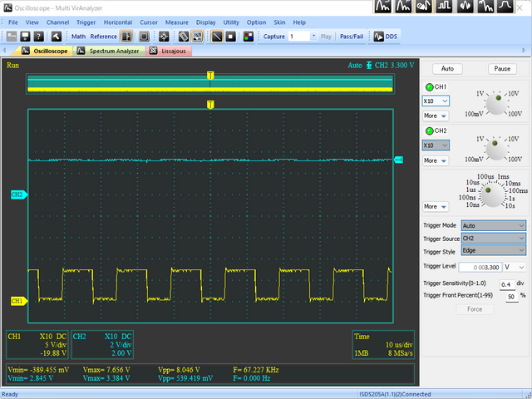
Task: Toggle the CH2 green channel indicator
Action: coord(429,131)
